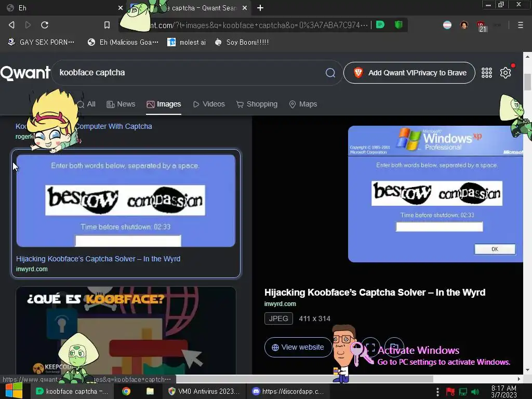Open Qwant apps grid menu
This screenshot has width=532, height=399.
[x=486, y=73]
